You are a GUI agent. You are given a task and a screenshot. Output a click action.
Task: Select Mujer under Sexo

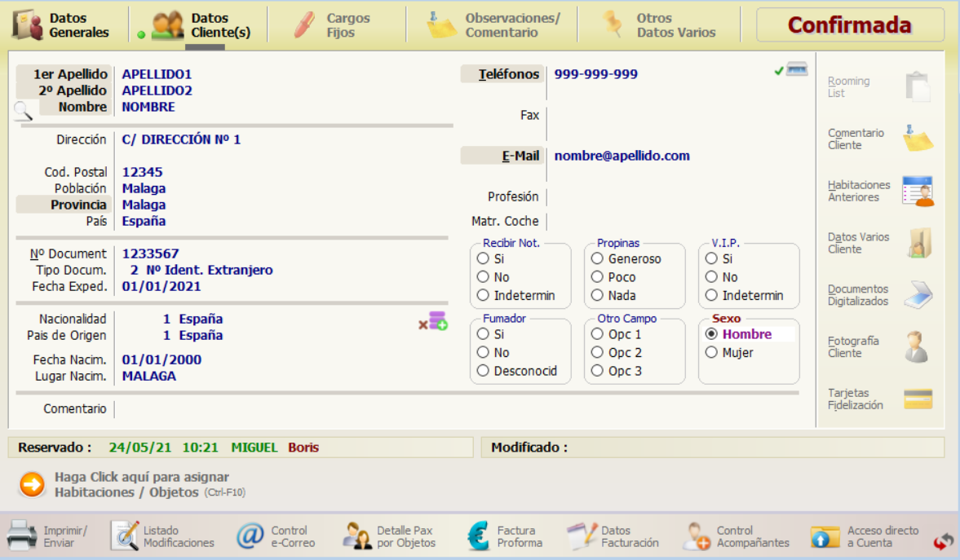pyautogui.click(x=711, y=353)
